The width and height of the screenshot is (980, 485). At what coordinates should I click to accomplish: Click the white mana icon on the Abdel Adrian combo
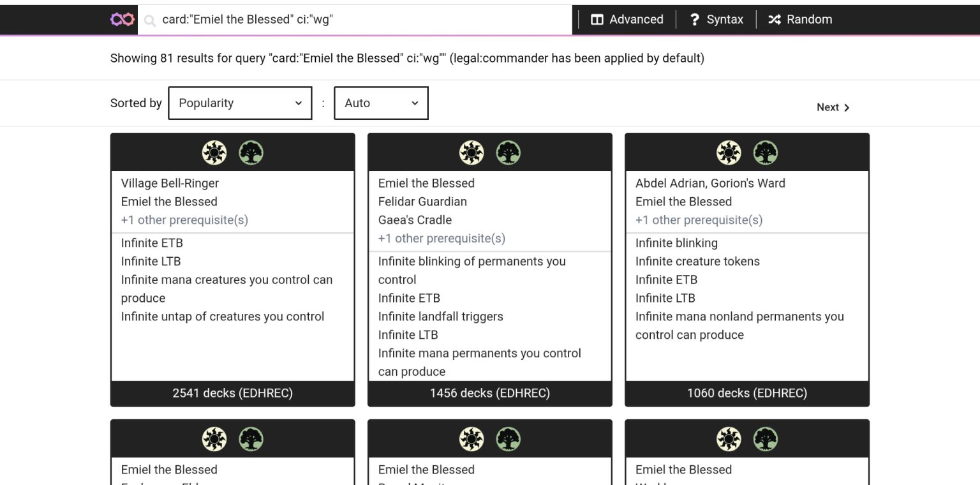pyautogui.click(x=729, y=153)
